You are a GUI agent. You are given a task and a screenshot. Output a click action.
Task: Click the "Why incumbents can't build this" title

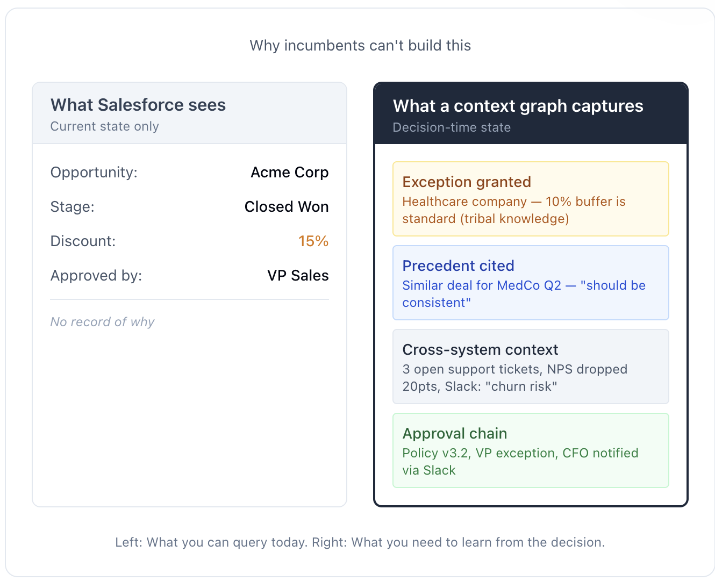(x=360, y=46)
